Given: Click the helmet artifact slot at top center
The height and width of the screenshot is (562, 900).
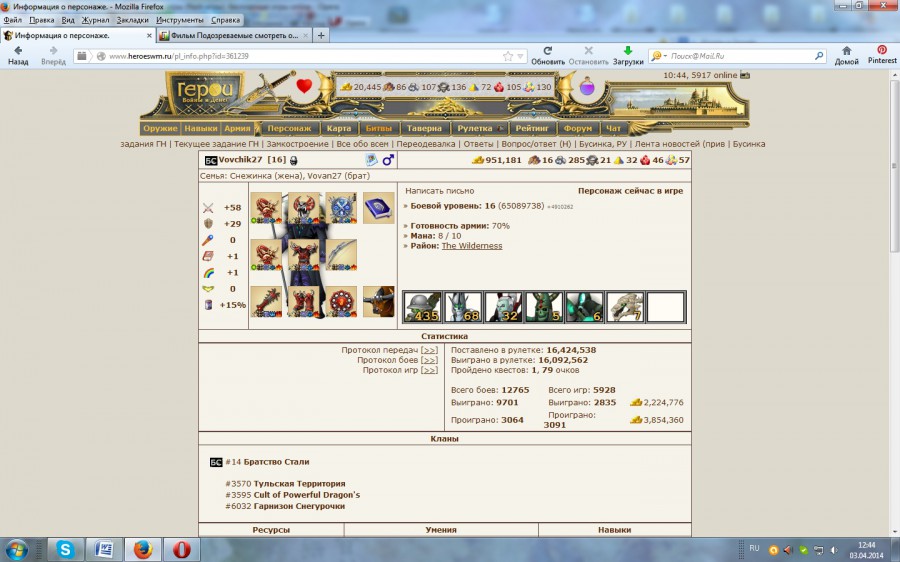Looking at the screenshot, I should tap(304, 207).
